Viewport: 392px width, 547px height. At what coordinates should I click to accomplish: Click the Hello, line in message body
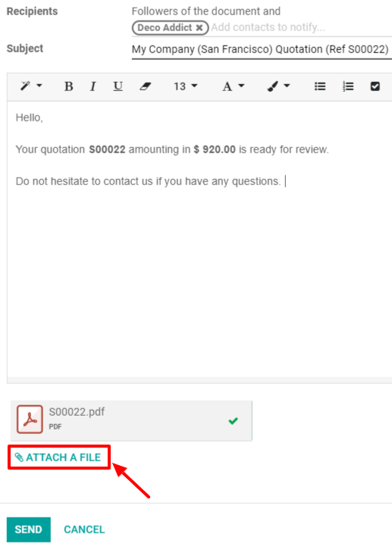30,118
